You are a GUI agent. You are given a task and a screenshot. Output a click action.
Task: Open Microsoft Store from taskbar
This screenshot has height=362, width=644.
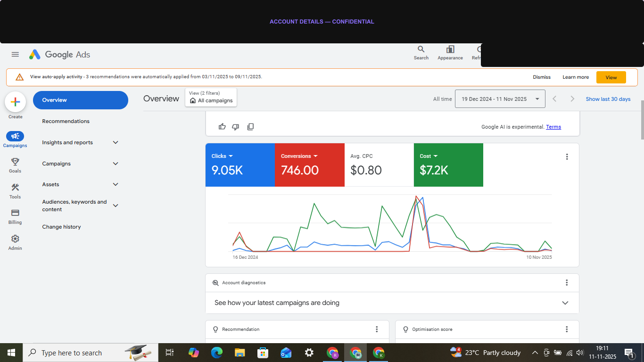pos(263,353)
